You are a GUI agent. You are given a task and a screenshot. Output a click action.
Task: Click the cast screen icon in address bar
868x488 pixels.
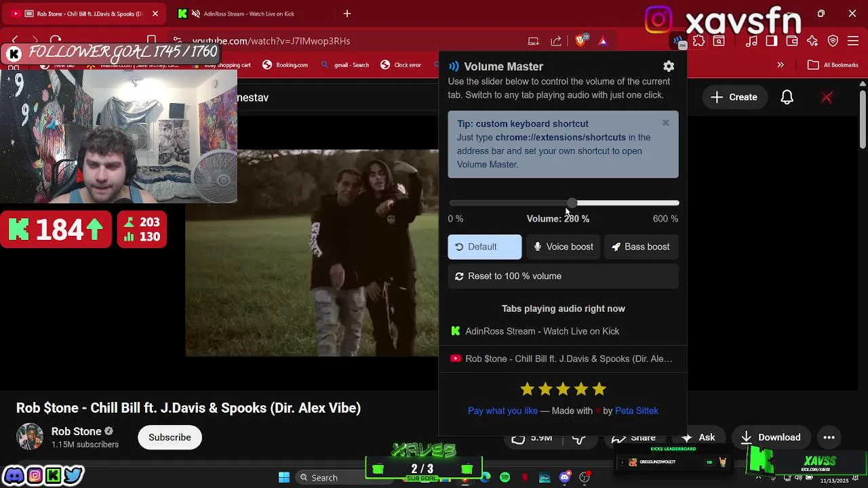pyautogui.click(x=534, y=41)
